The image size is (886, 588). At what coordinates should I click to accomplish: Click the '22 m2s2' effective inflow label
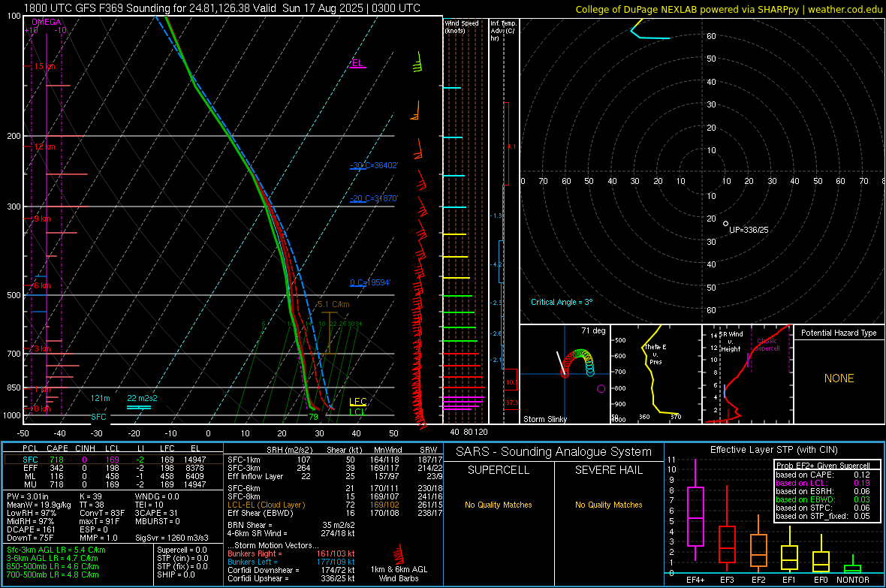tap(143, 398)
